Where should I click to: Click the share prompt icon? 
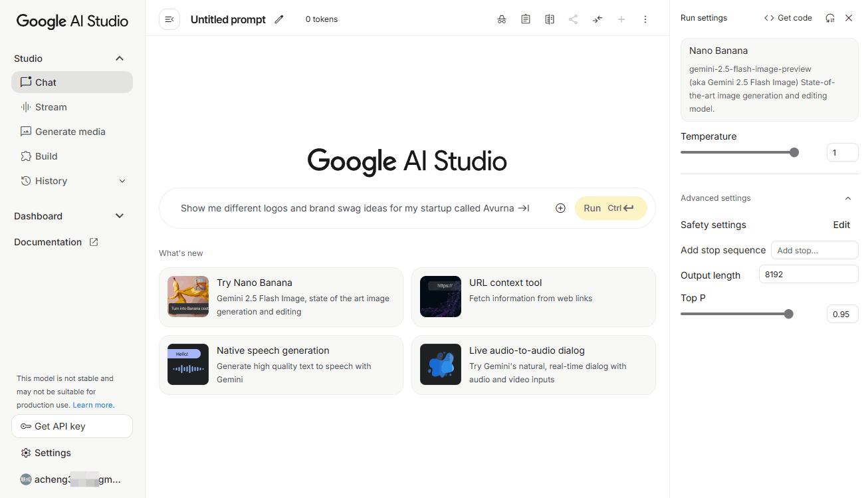pos(574,19)
